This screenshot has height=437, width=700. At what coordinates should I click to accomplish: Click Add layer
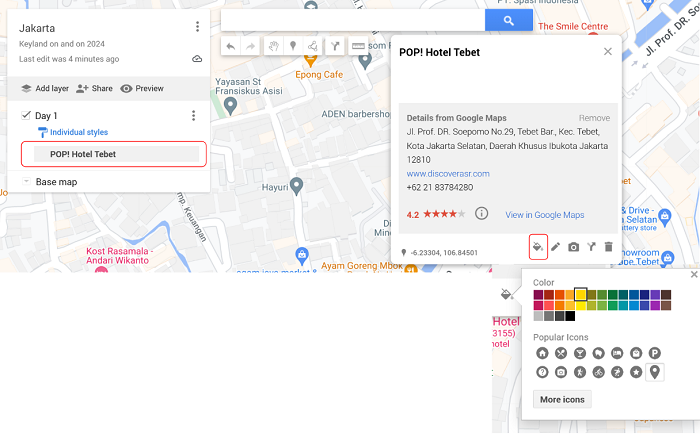pyautogui.click(x=45, y=88)
